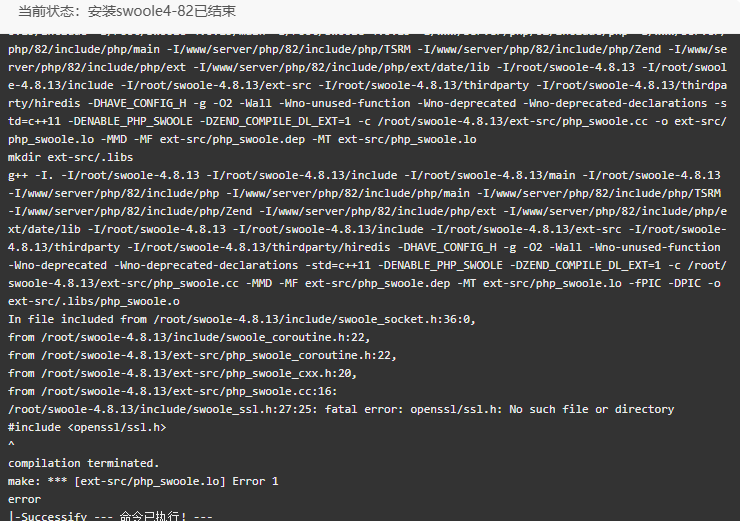Select the 'make: *** [ext-src/php_swoole.lo] Error 1' line
Viewport: 740px width, 521px height.
[143, 481]
